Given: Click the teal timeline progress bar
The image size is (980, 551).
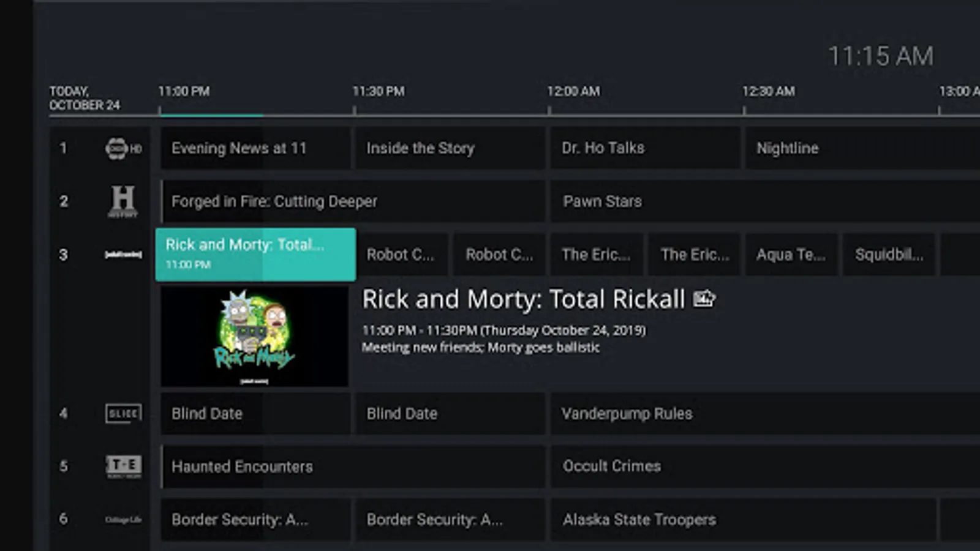Looking at the screenshot, I should [211, 114].
